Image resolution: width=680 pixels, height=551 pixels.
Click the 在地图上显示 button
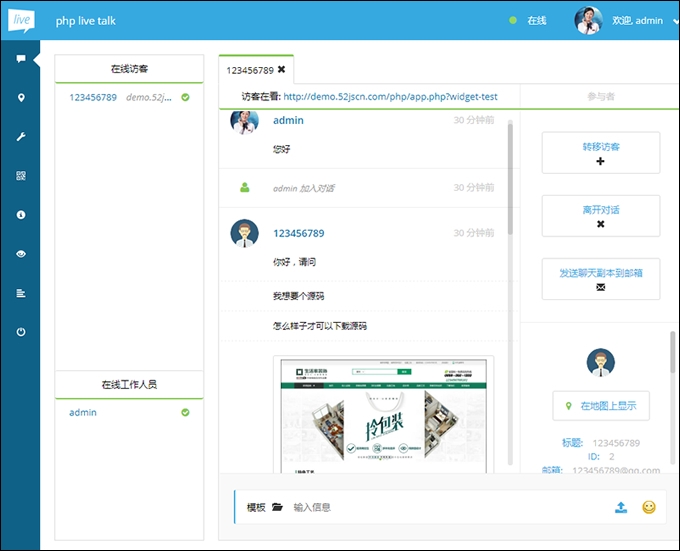pyautogui.click(x=601, y=406)
